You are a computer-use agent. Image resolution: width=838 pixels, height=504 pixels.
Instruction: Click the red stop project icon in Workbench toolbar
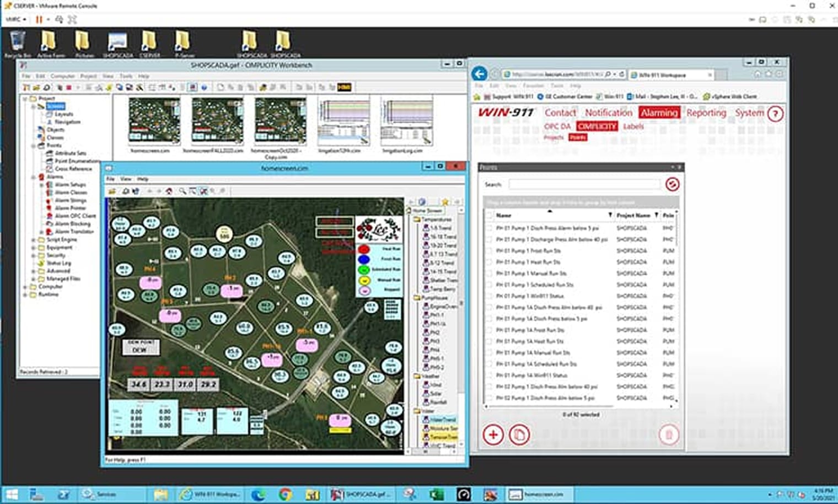69,87
